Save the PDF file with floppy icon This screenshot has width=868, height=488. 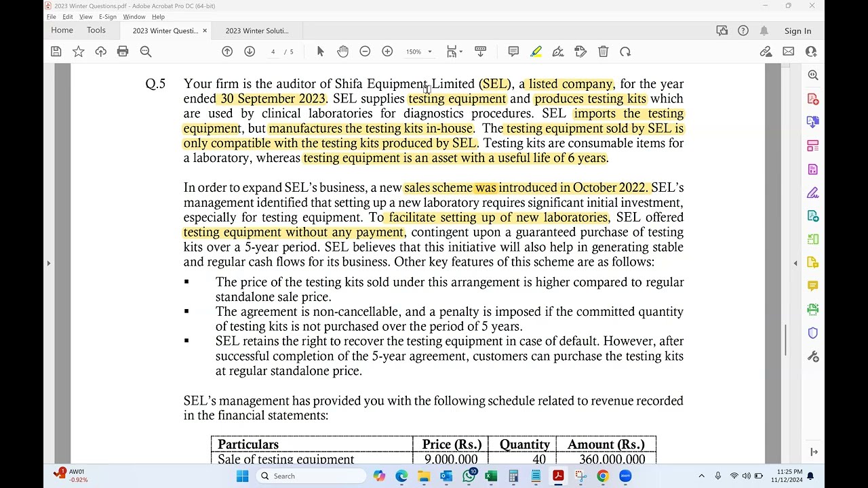point(56,52)
